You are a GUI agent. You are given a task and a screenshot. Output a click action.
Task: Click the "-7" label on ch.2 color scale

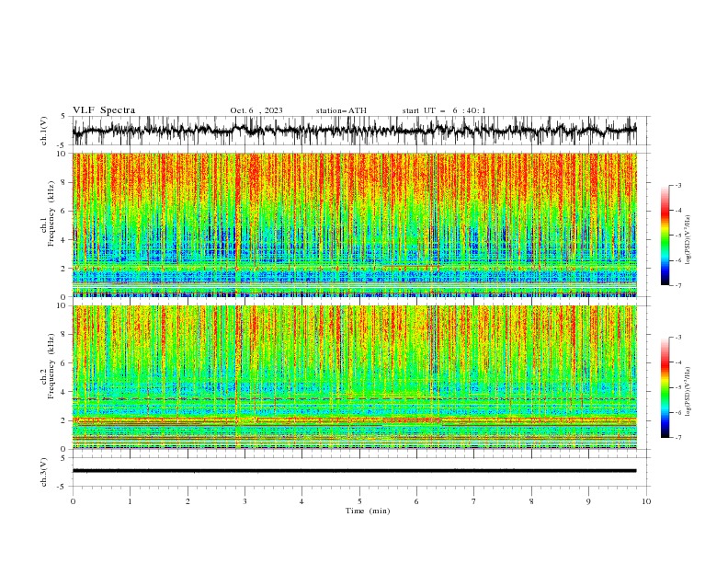(678, 438)
